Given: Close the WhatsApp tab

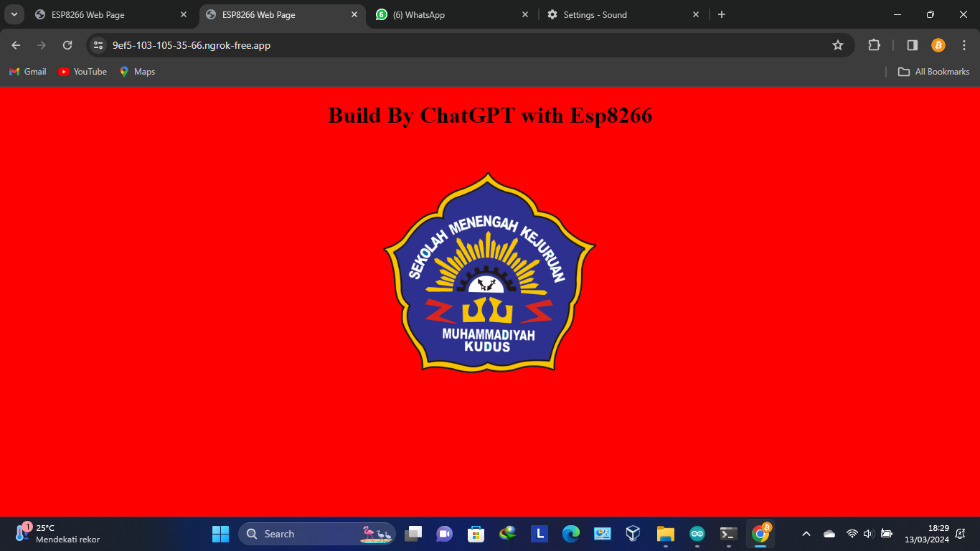Looking at the screenshot, I should 525,14.
